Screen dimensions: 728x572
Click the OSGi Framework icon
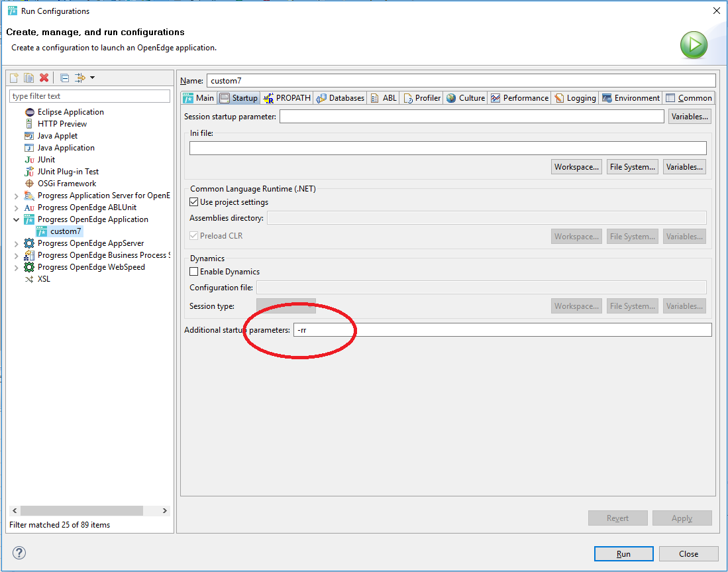pos(29,184)
